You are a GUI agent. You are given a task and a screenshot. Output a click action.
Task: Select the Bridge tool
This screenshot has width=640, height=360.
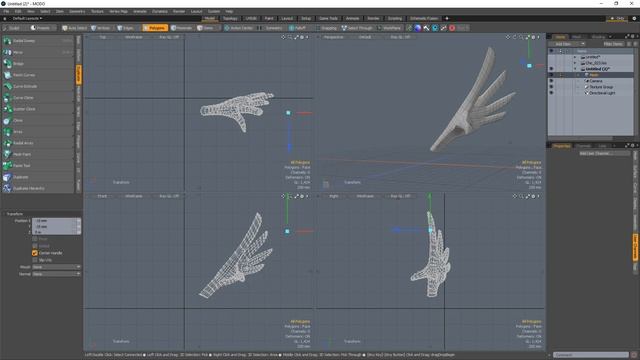coord(38,64)
